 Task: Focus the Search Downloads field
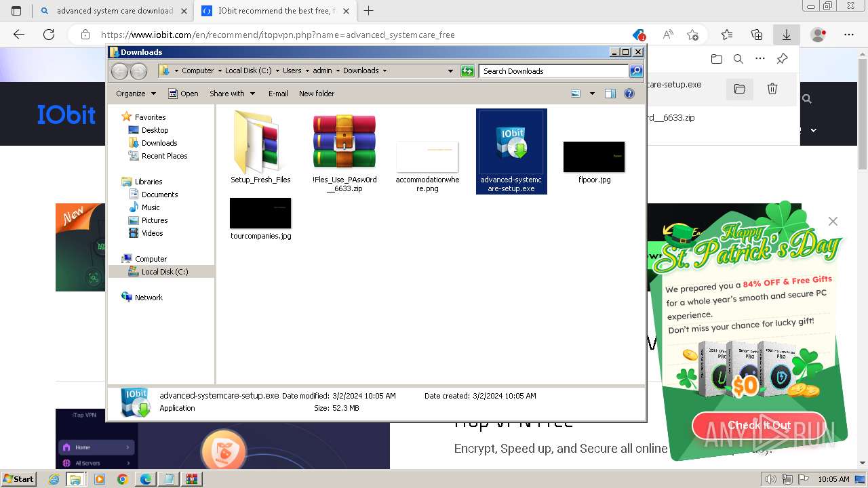(x=553, y=70)
